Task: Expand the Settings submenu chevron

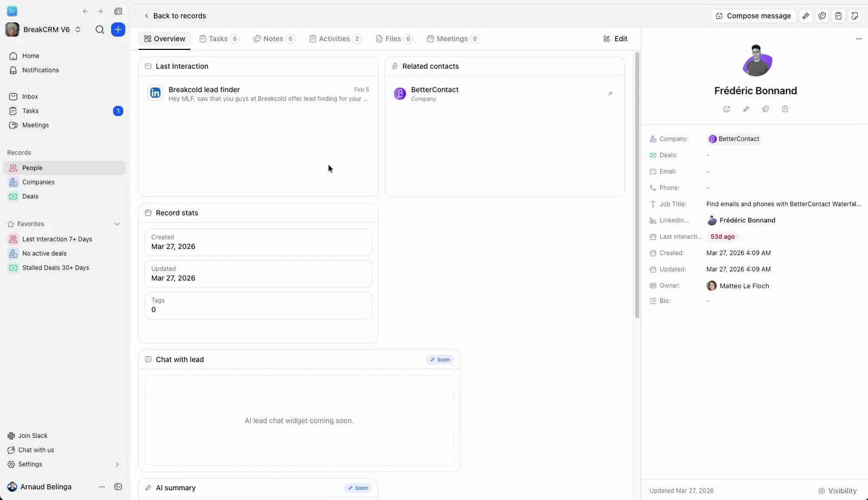Action: coord(117,465)
